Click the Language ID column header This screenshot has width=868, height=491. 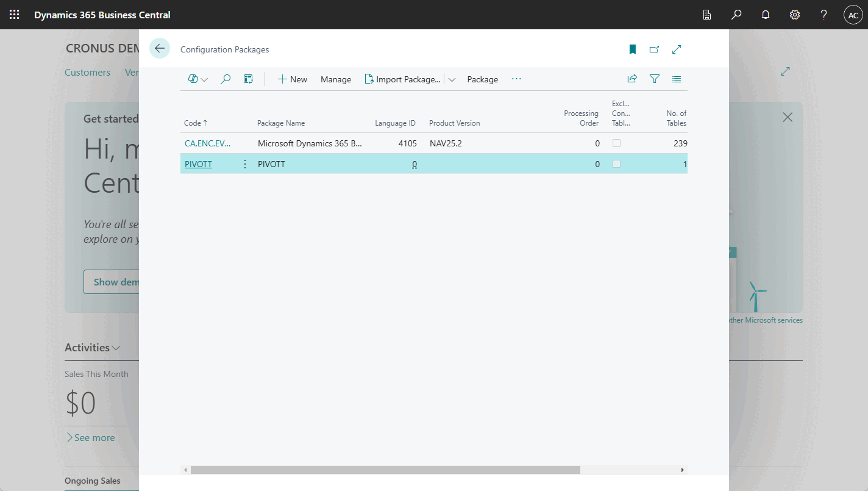395,123
